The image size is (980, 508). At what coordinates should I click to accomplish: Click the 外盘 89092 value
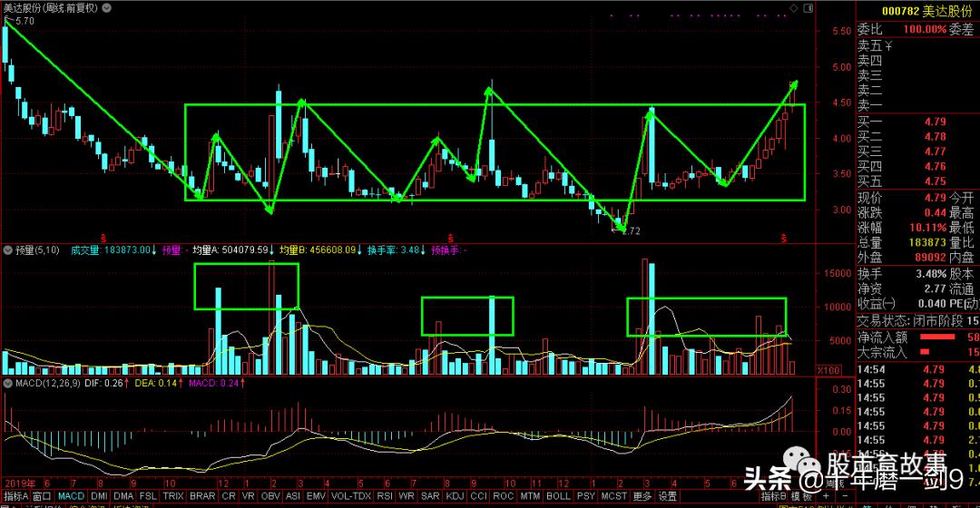tap(931, 258)
